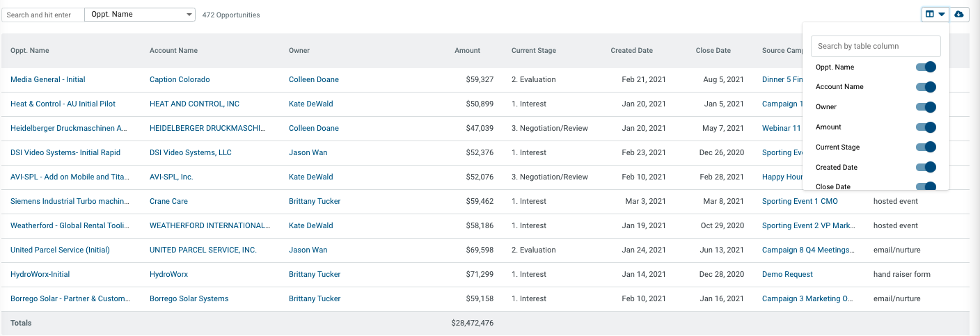
Task: Open Borrego Solar Systems account
Action: (189, 298)
